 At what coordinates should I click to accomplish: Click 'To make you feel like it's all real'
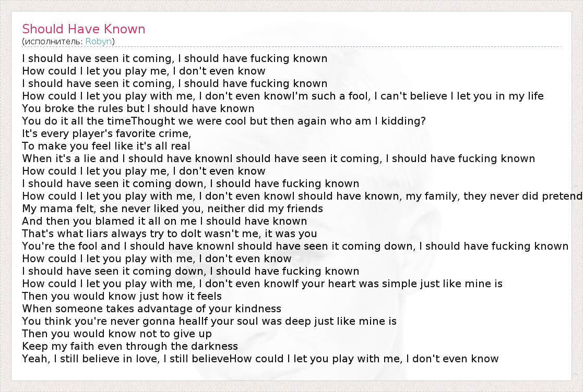pyautogui.click(x=106, y=146)
